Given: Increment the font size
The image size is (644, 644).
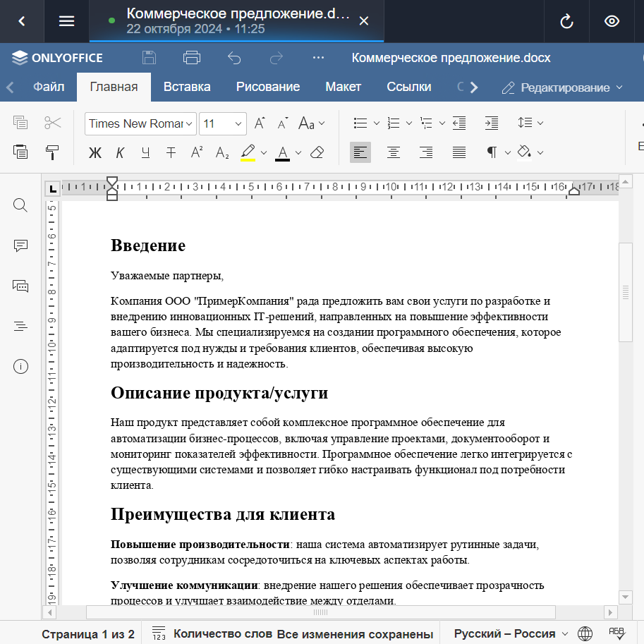Looking at the screenshot, I should 260,123.
